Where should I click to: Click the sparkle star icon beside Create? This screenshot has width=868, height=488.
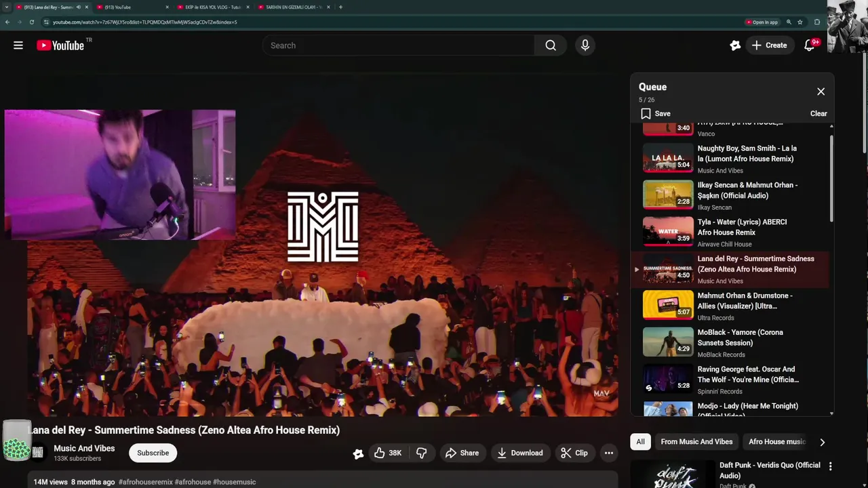click(735, 45)
